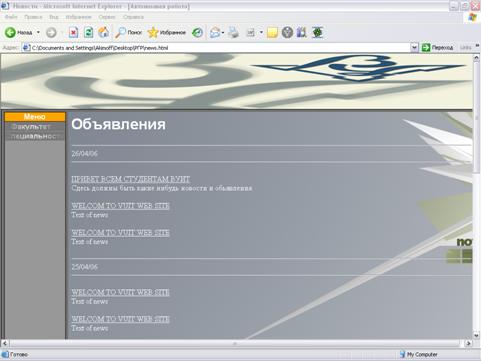
Task: Click the horizontal scrollbar right arrow
Action: (468, 343)
